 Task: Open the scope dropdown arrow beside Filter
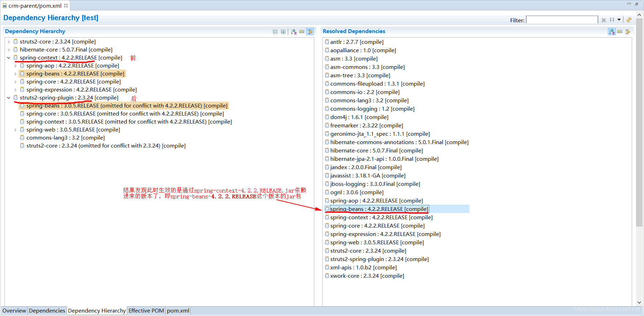[619, 20]
